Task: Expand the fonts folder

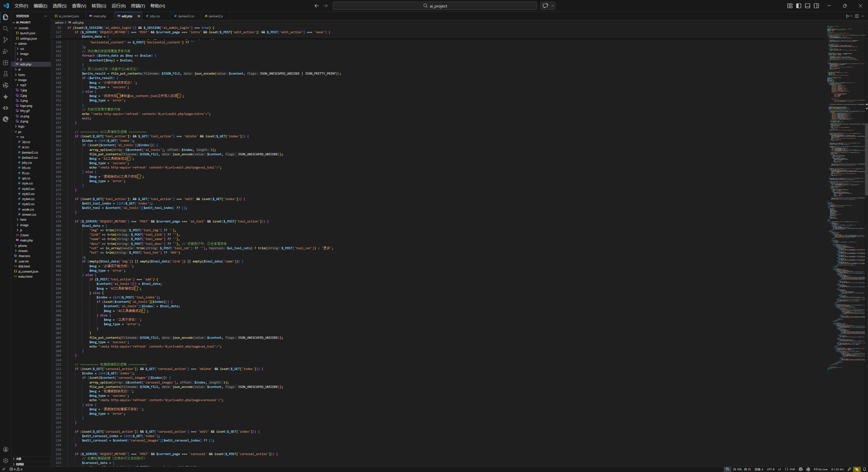Action: coord(21,75)
